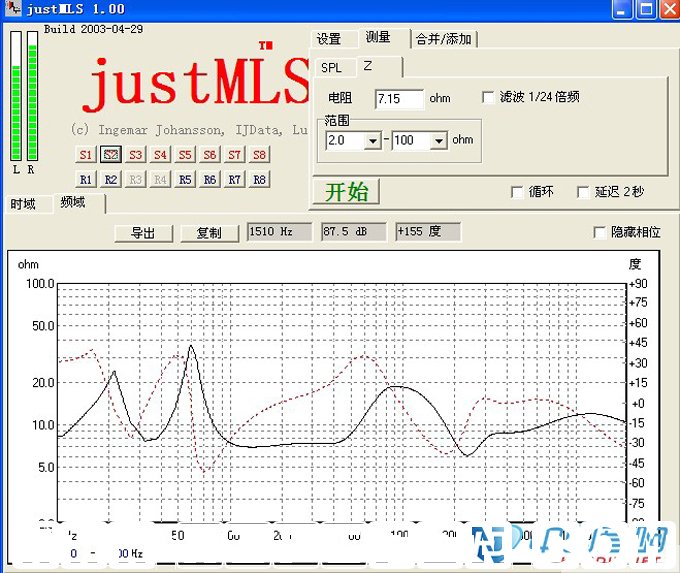680x573 pixels.
Task: Recall memory slot R8
Action: [259, 179]
